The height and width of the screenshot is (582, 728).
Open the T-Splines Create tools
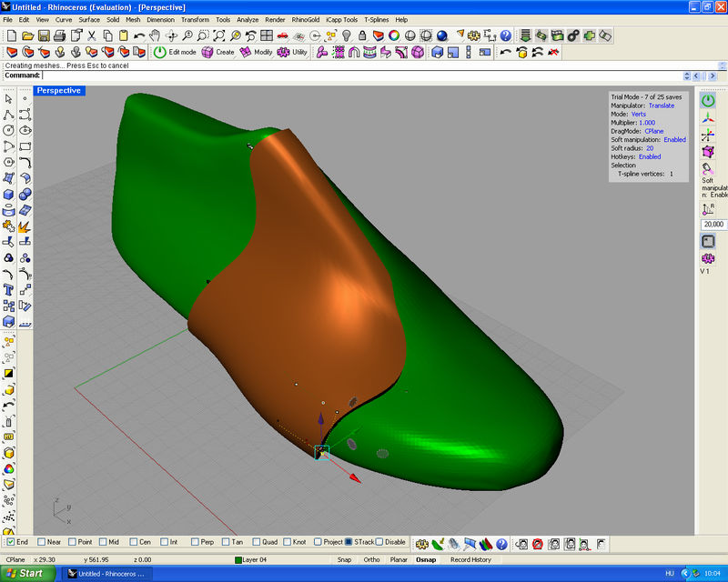[x=218, y=52]
